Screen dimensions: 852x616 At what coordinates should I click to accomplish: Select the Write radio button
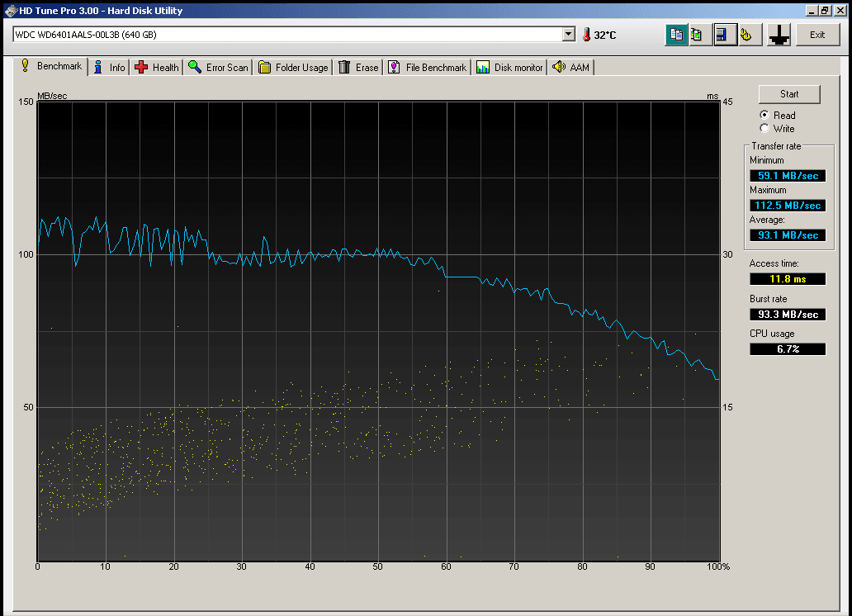(x=764, y=128)
